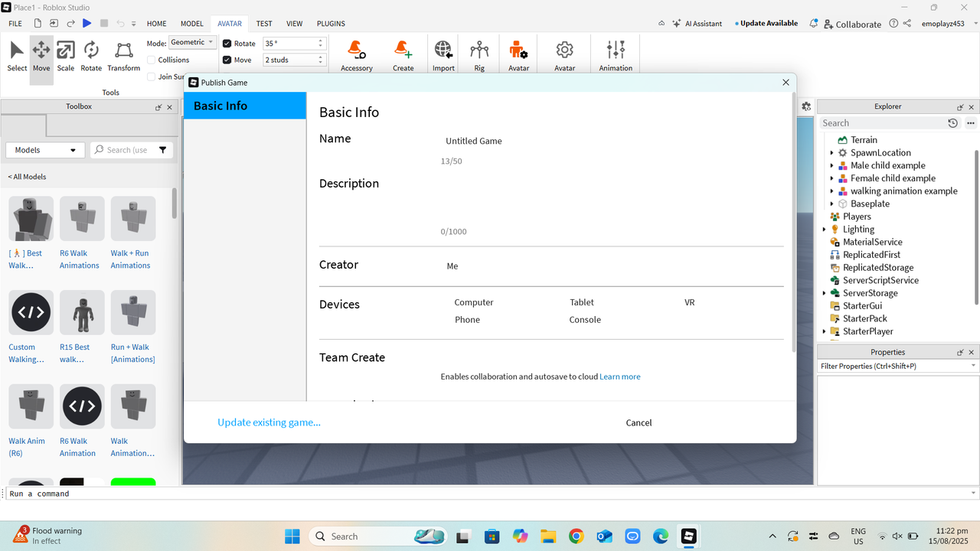Expand SpawnLocation in Explorer
The height and width of the screenshot is (551, 980).
832,153
